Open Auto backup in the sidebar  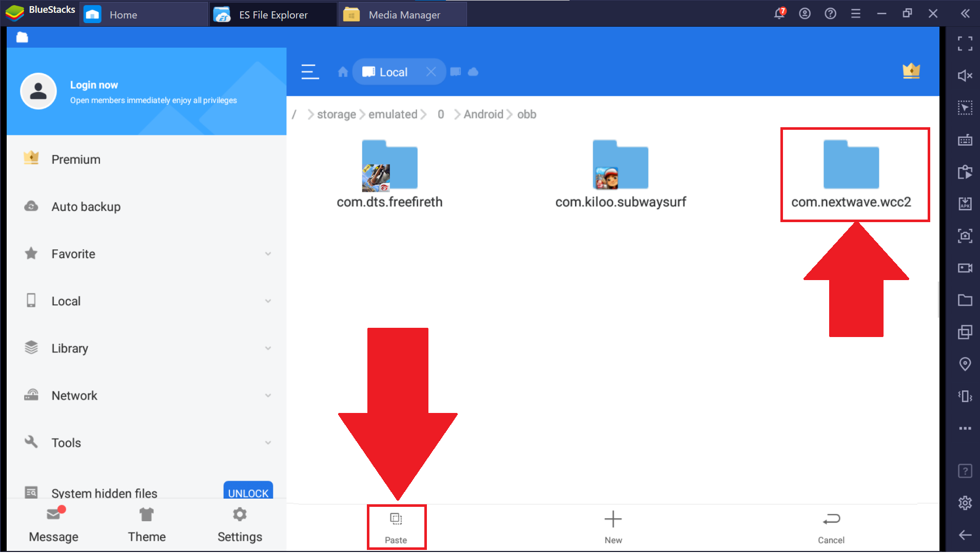[x=147, y=207]
